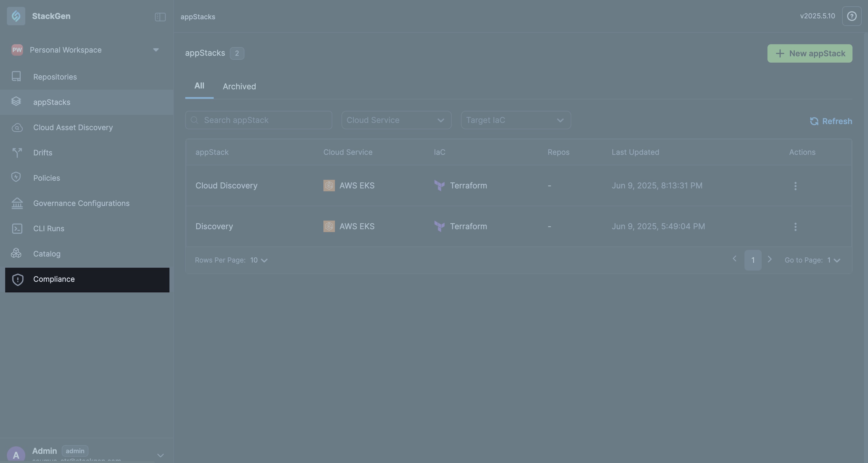Open the Cloud Service filter dropdown
Screen dimensions: 868x463
click(396, 120)
